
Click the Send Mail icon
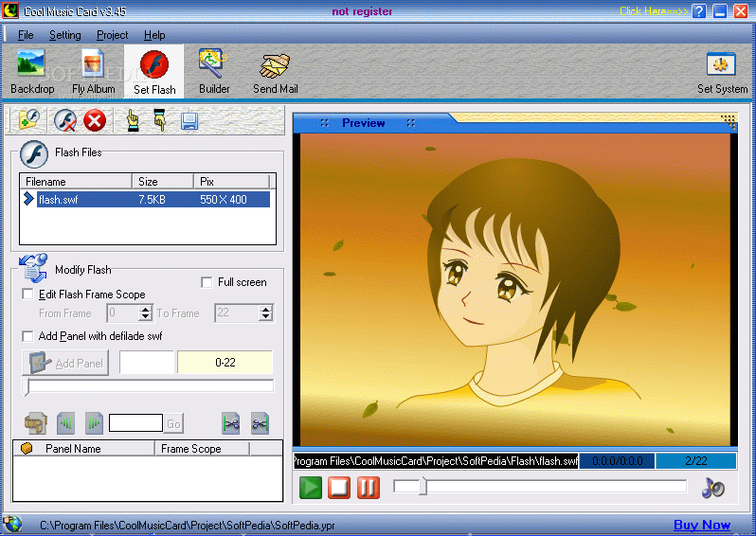click(275, 72)
